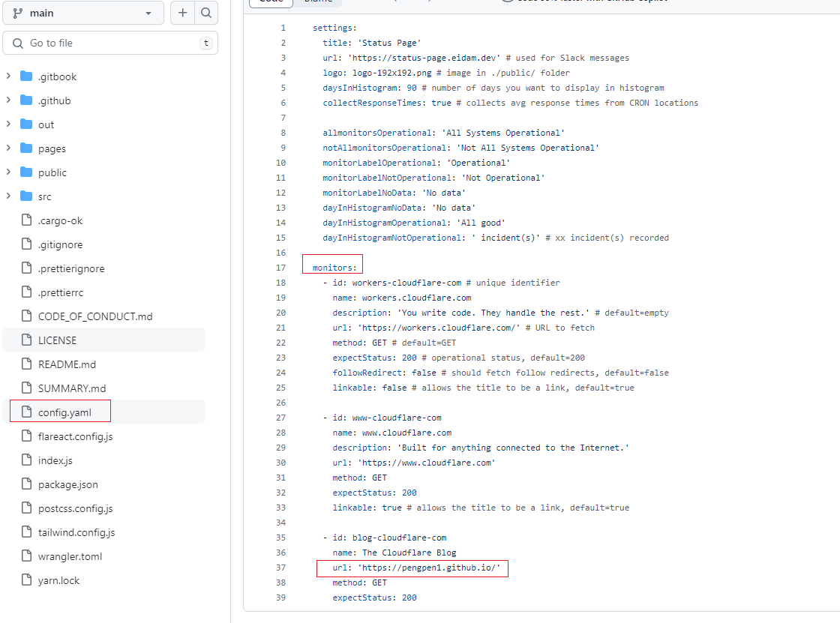Viewport: 840px width, 623px height.
Task: Click the README.md file icon
Action: point(27,364)
